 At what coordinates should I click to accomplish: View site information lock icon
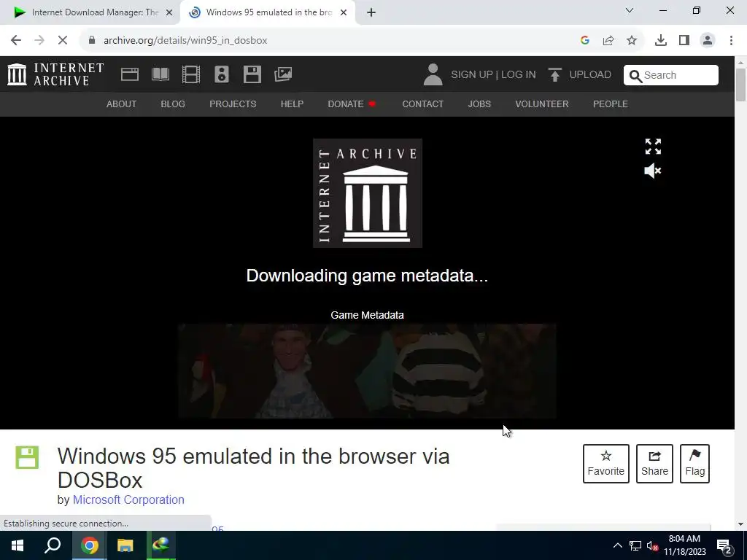point(91,40)
